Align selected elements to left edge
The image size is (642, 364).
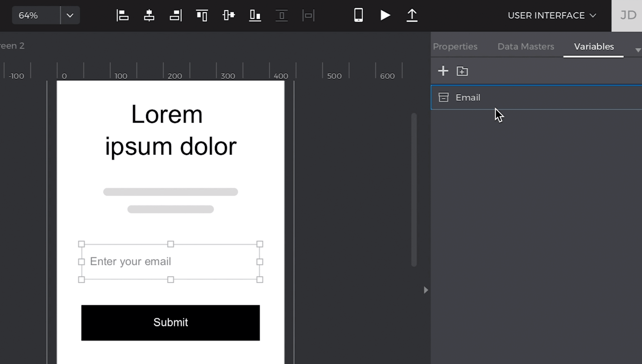[x=123, y=15]
